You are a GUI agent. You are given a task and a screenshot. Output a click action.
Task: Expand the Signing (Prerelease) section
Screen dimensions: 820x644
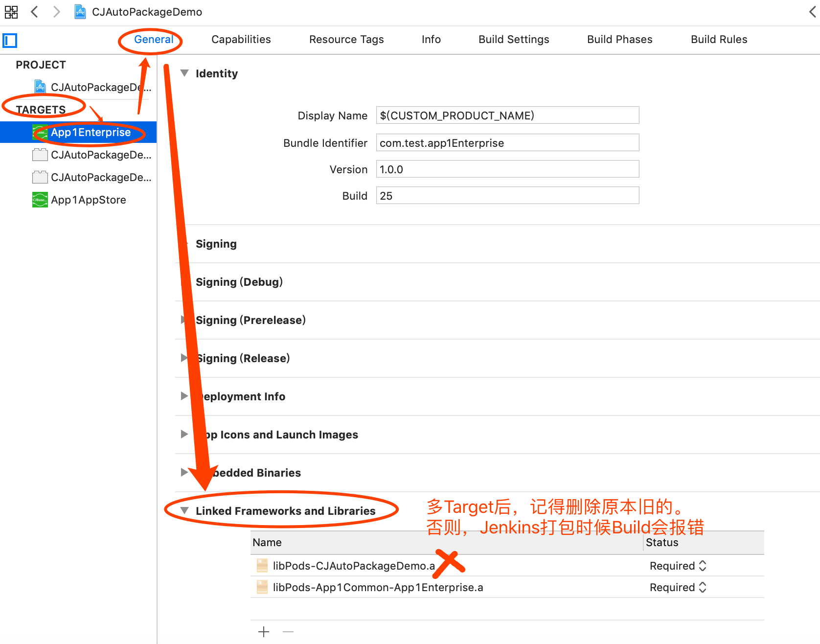(184, 320)
